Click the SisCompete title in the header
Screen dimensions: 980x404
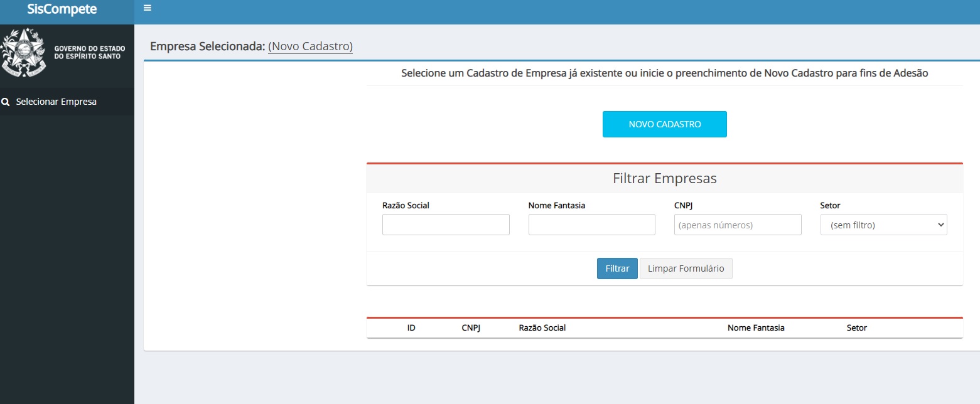62,9
